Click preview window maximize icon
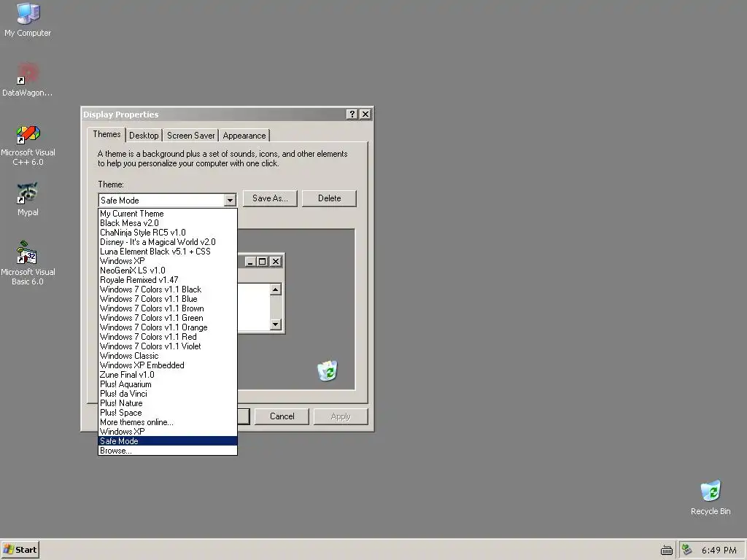This screenshot has width=747, height=560. point(262,262)
